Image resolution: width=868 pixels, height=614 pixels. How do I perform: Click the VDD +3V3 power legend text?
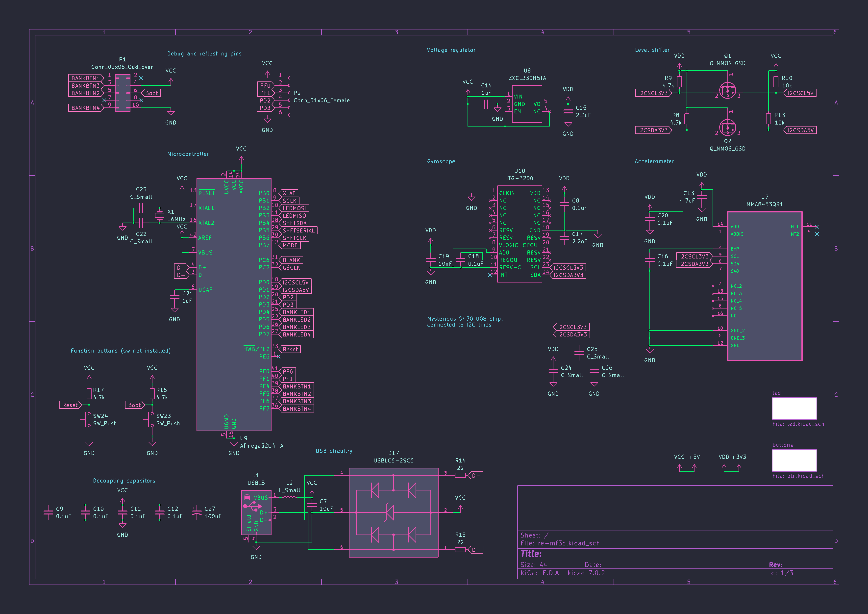732,457
